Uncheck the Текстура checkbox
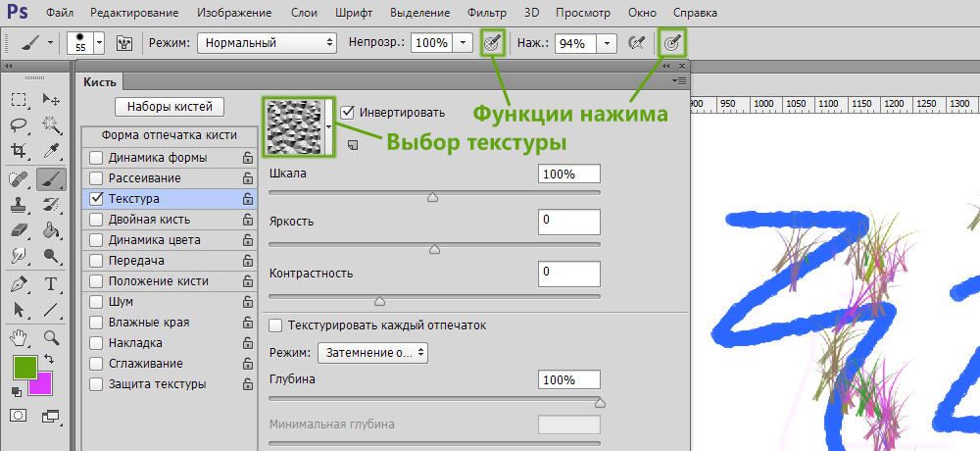 [x=96, y=199]
